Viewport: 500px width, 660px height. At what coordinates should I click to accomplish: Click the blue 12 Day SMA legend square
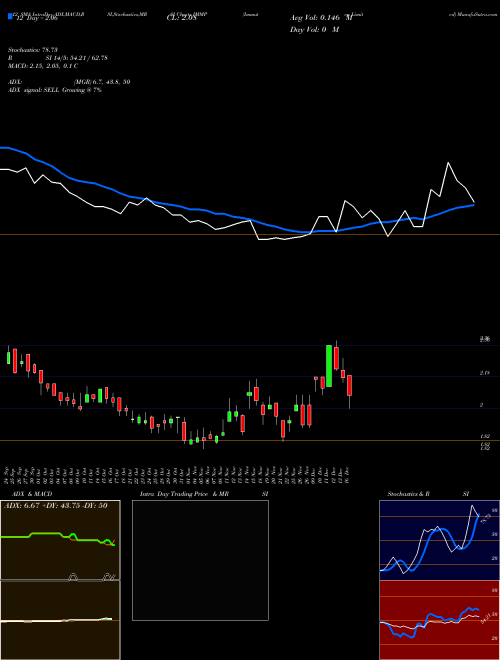(10, 16)
